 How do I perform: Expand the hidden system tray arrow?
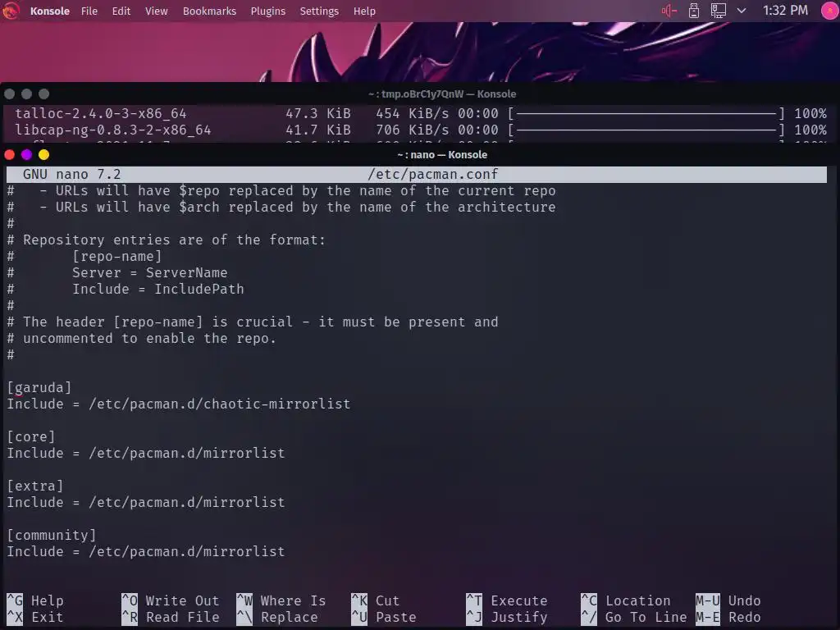742,11
